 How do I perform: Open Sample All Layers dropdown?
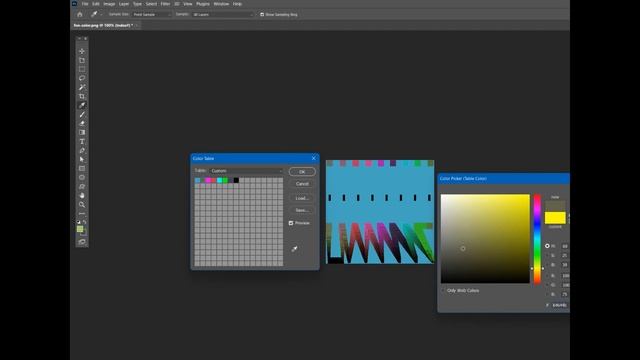tap(223, 14)
